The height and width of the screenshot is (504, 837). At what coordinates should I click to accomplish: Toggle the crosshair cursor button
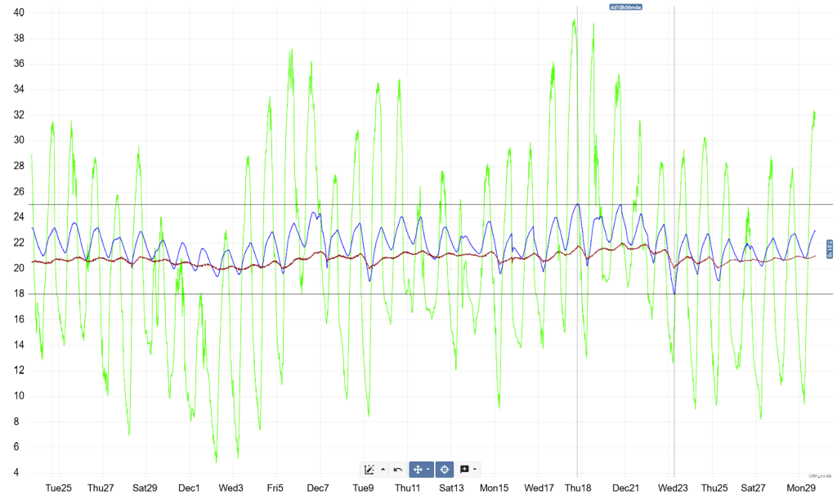pyautogui.click(x=445, y=470)
